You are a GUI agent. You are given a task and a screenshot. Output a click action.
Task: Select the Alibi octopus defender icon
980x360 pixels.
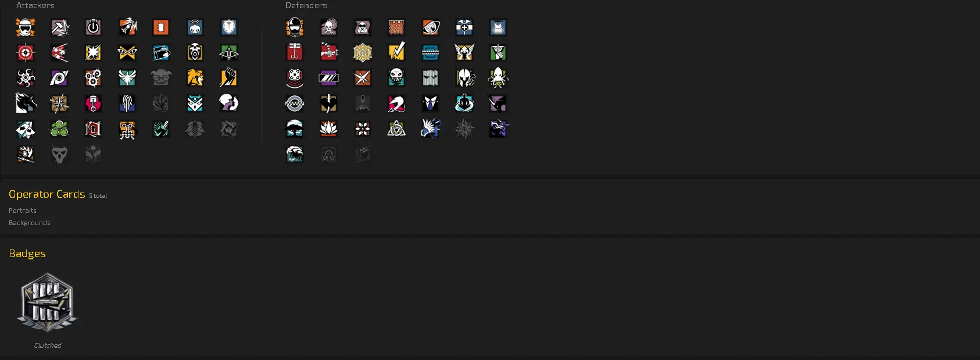tap(498, 78)
